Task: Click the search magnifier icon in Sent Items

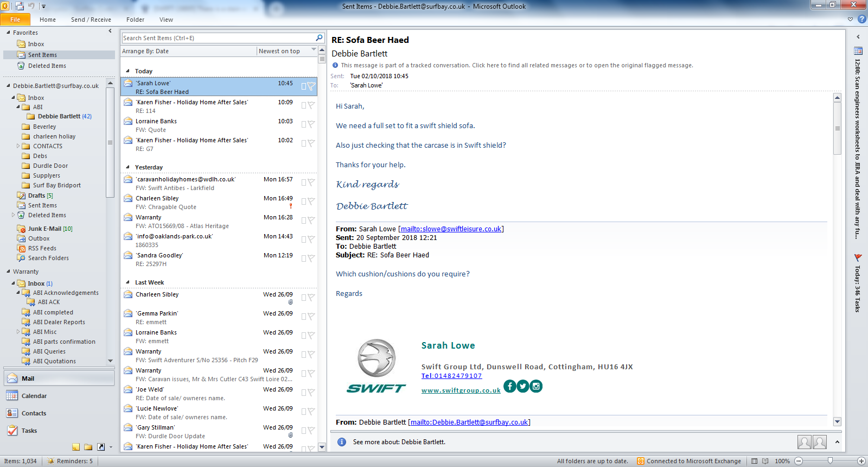Action: pos(319,38)
